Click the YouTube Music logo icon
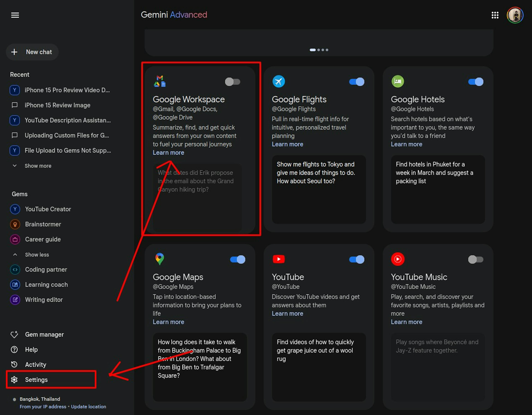Viewport: 532px width, 415px height. coord(397,259)
